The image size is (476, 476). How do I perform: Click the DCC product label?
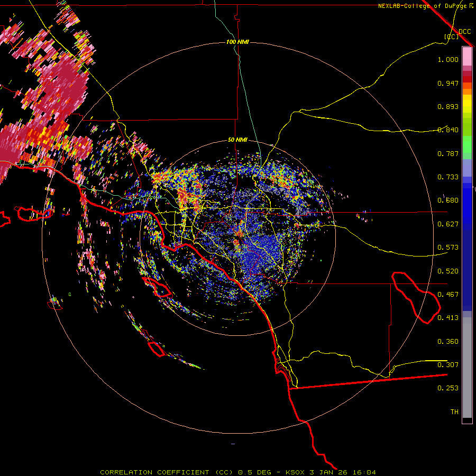click(464, 32)
